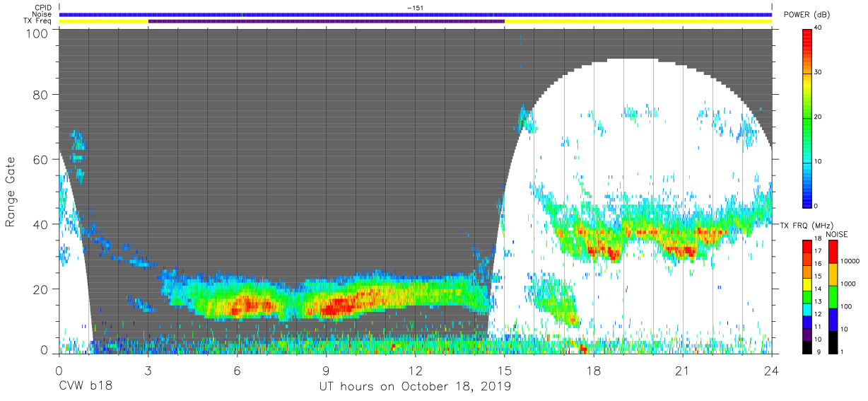The image size is (868, 401).
Task: Click the POWER (dB) colorbar scale
Action: 807,117
